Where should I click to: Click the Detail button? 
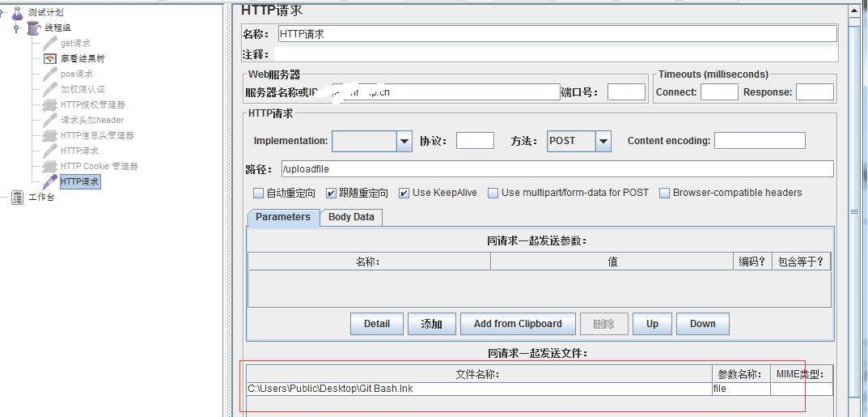click(x=377, y=324)
